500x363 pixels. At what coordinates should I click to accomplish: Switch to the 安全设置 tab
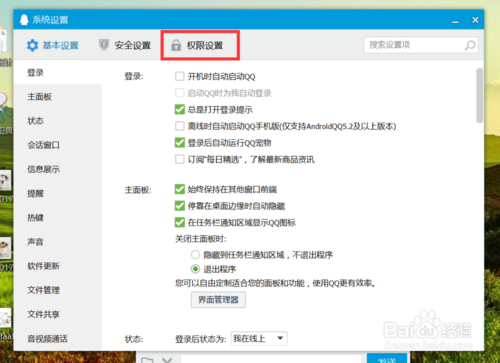[x=125, y=45]
